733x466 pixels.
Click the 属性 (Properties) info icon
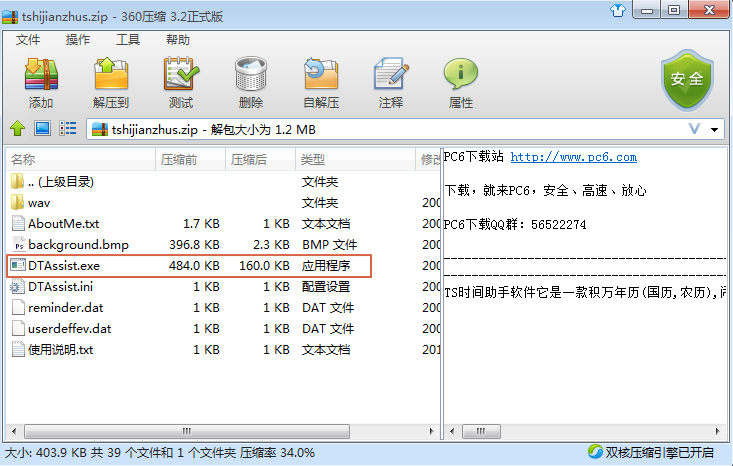pyautogui.click(x=460, y=74)
